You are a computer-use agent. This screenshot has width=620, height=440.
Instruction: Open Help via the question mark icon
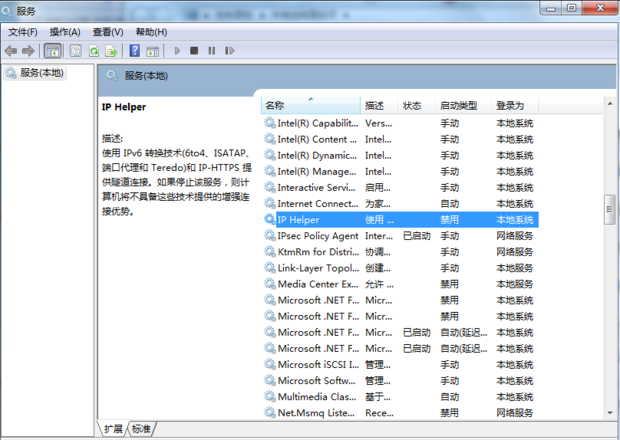point(135,50)
